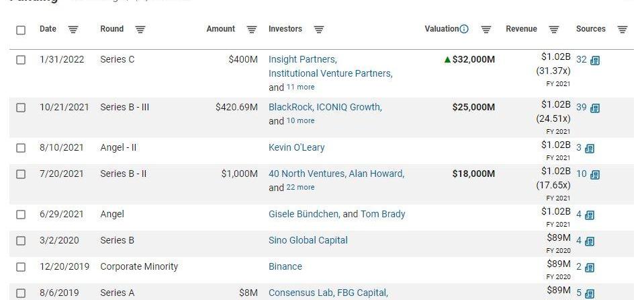Viewport: 644px width, 300px height.
Task: Open the Insight Partners investor link
Action: pos(302,60)
